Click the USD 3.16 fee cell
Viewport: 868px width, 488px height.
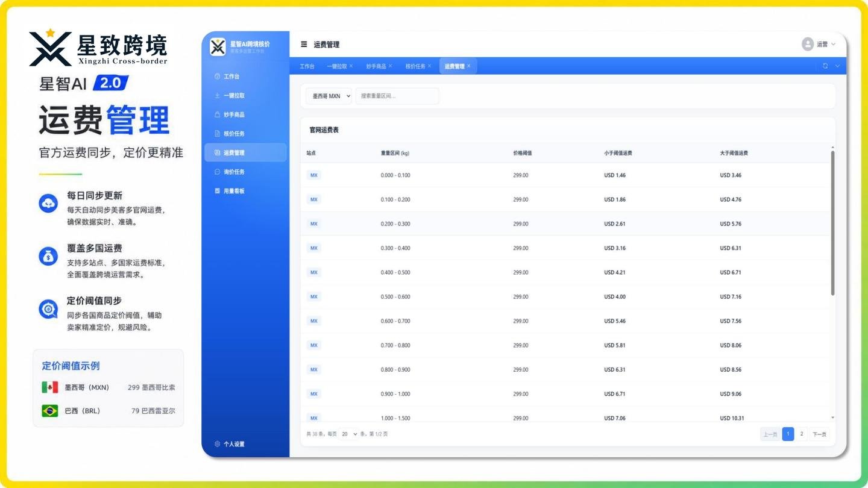point(615,248)
